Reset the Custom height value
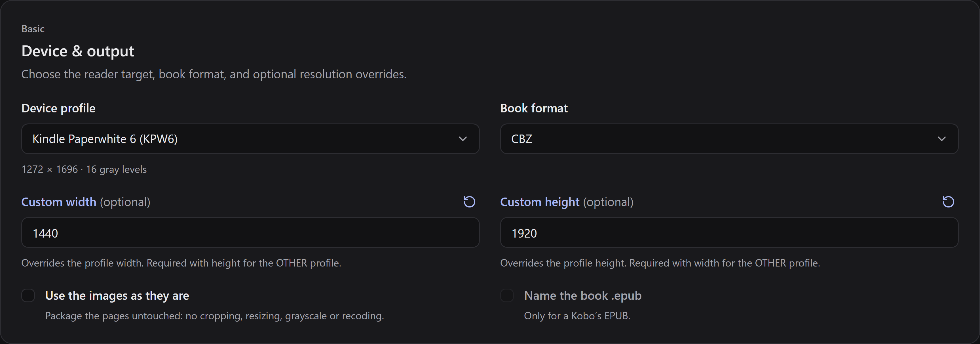 click(x=948, y=202)
